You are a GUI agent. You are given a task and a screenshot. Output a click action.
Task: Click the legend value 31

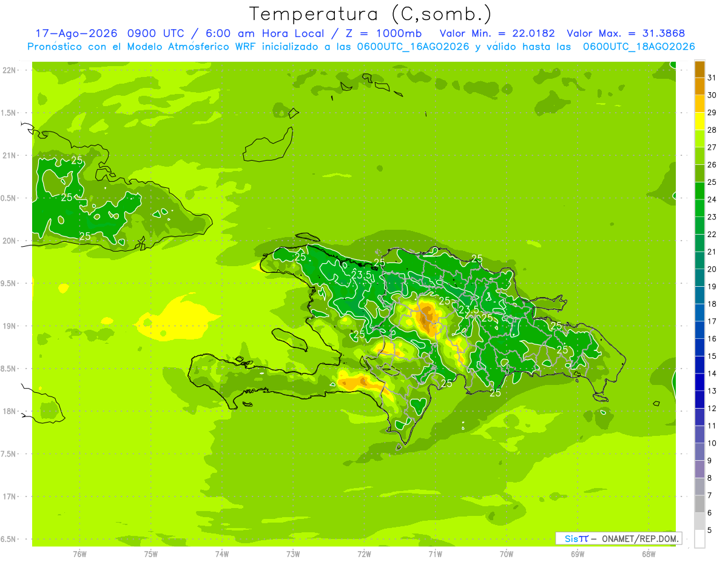712,78
